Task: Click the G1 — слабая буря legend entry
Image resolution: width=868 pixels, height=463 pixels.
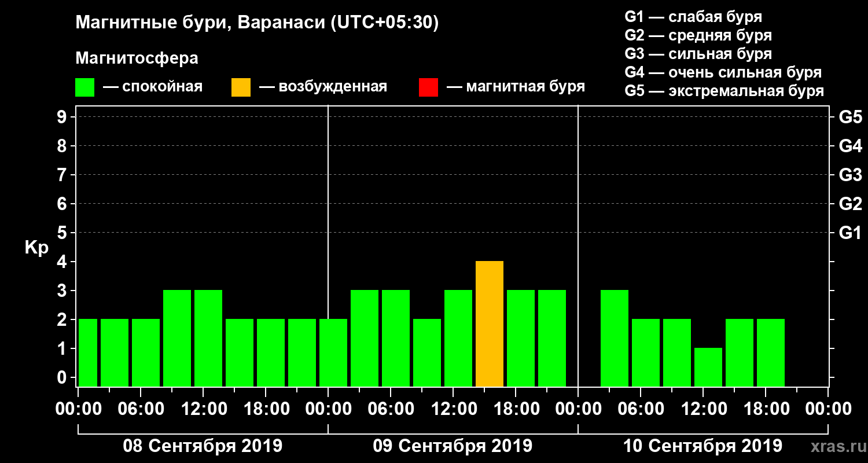Action: [x=693, y=17]
